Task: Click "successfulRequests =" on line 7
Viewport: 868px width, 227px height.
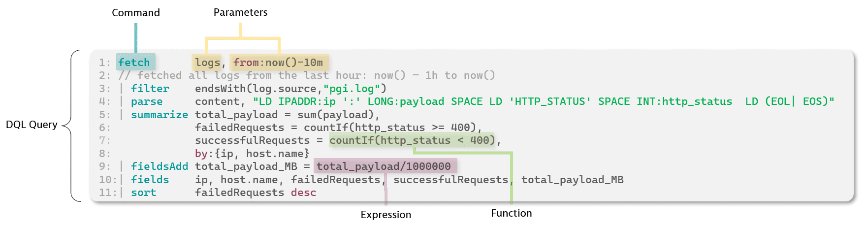Action: 259,140
